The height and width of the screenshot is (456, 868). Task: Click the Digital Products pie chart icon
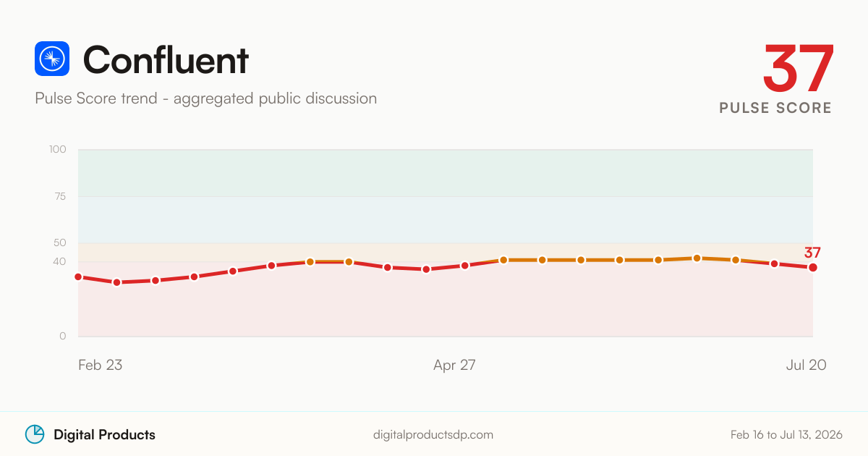click(35, 434)
